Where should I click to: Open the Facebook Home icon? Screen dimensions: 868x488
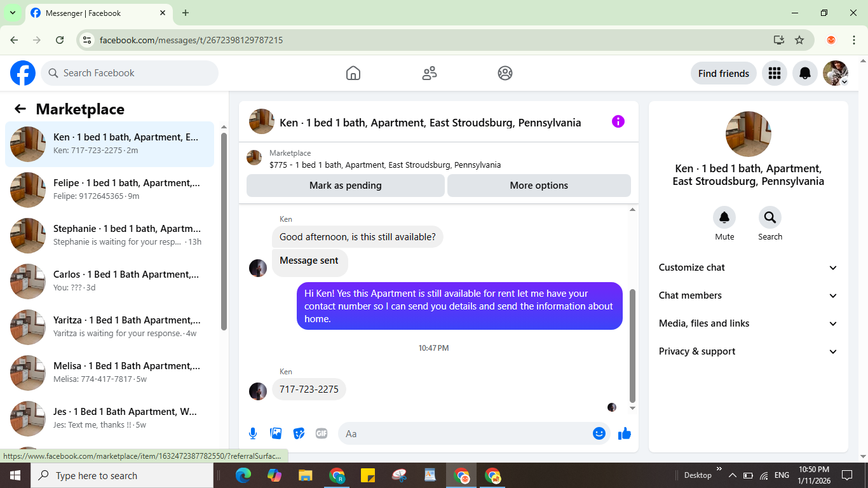click(x=353, y=73)
